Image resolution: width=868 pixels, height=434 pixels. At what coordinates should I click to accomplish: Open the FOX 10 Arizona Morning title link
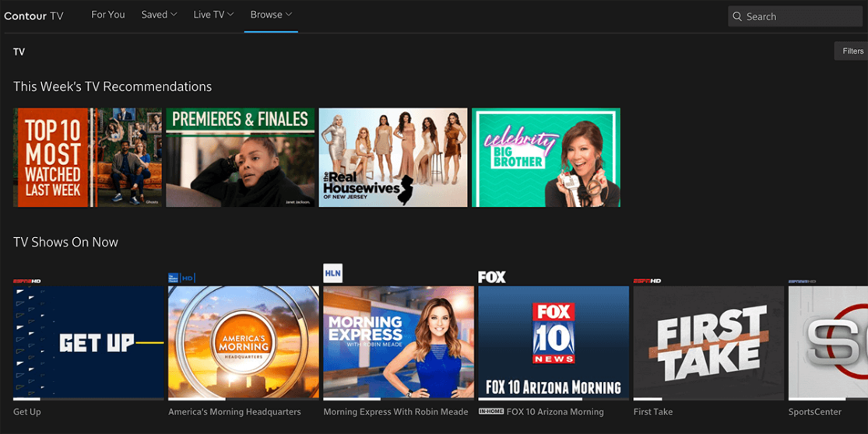(555, 411)
